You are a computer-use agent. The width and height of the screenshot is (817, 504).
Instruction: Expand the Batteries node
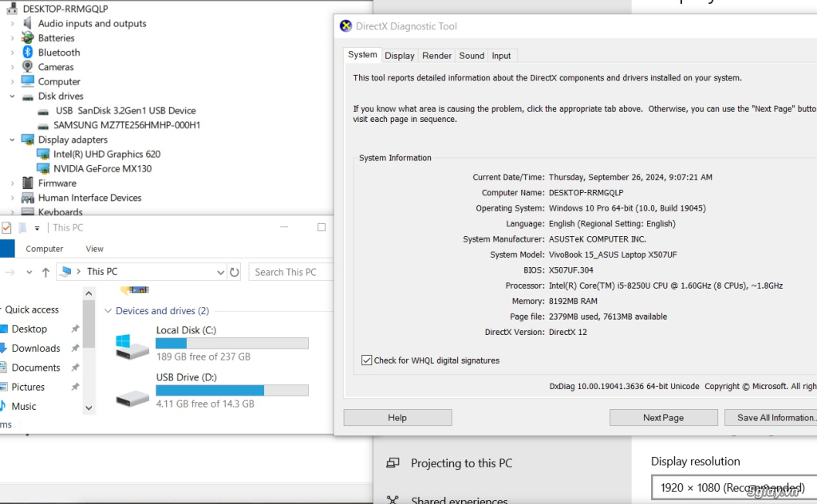pos(13,38)
